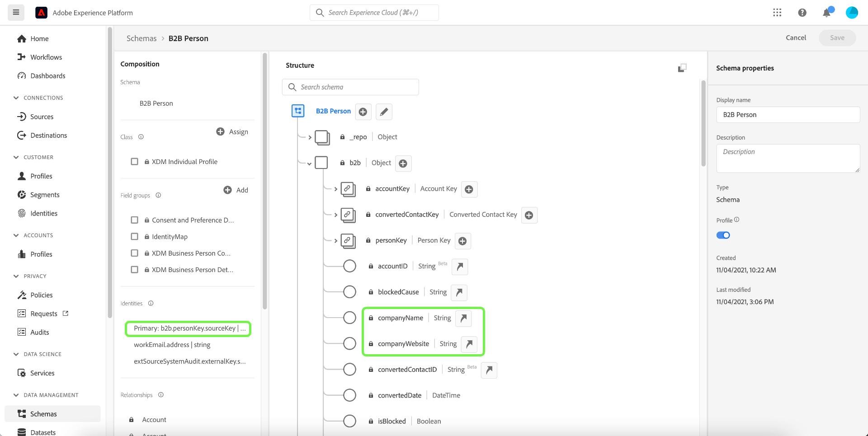
Task: Navigate to Schemas breadcrumb link
Action: point(142,38)
